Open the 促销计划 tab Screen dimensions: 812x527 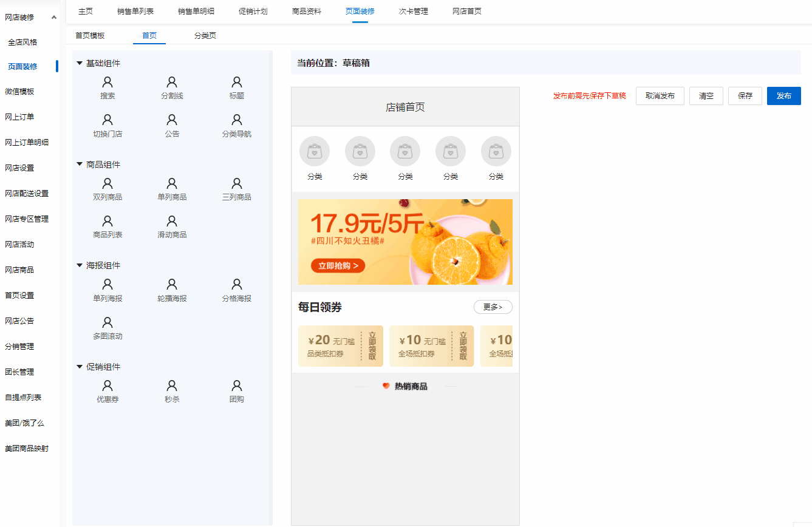(x=253, y=12)
